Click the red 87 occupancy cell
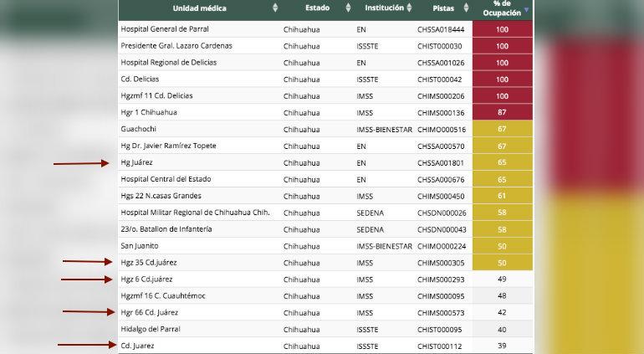The height and width of the screenshot is (354, 644). click(x=503, y=112)
